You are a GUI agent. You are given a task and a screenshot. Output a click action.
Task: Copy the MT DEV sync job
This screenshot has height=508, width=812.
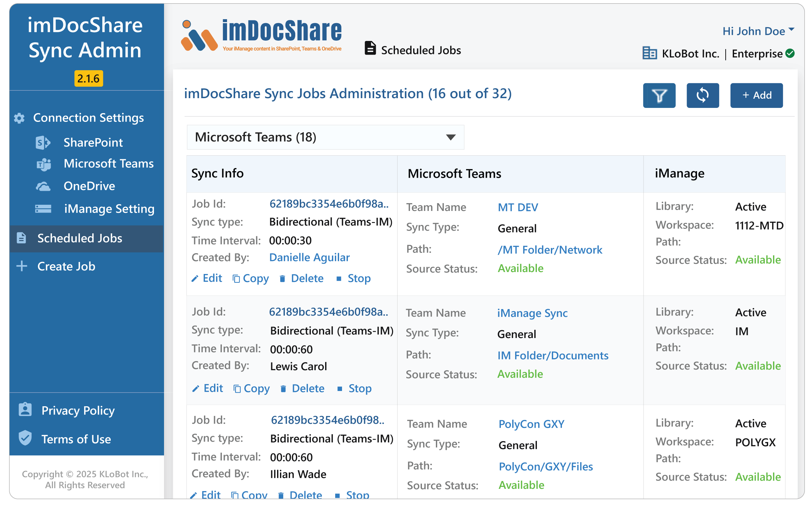pyautogui.click(x=251, y=279)
